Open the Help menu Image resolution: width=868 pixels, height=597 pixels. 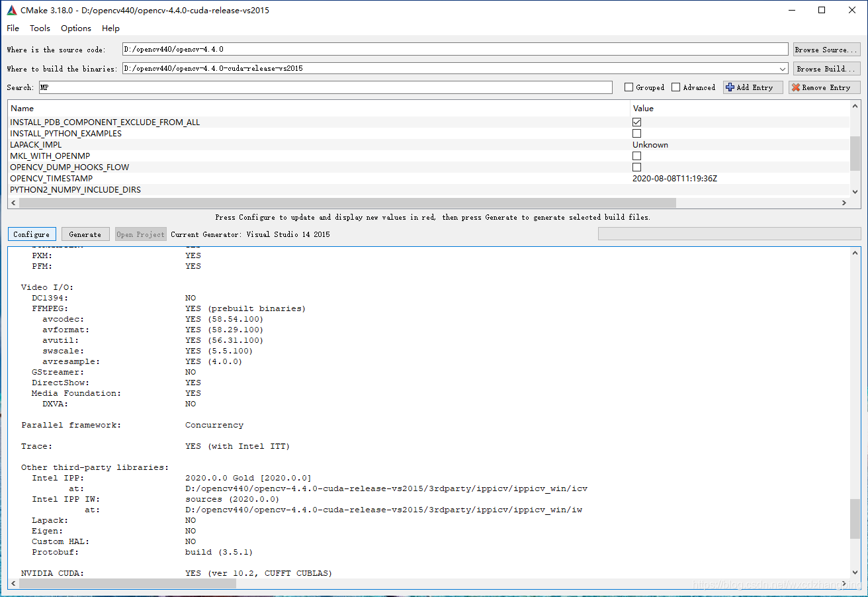111,28
